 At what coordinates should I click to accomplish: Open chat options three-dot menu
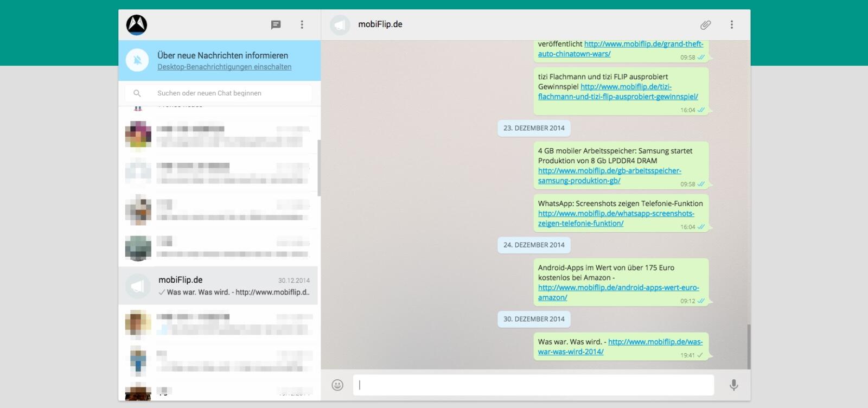[732, 24]
